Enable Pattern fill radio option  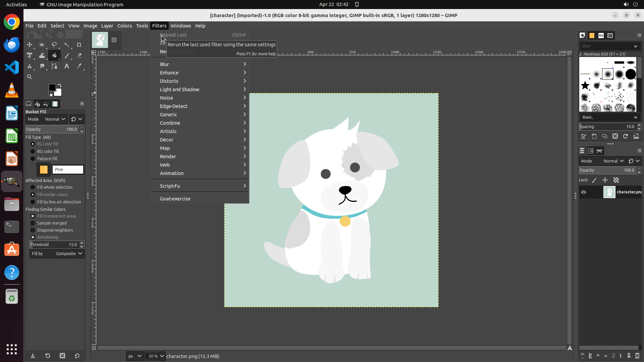point(33,159)
